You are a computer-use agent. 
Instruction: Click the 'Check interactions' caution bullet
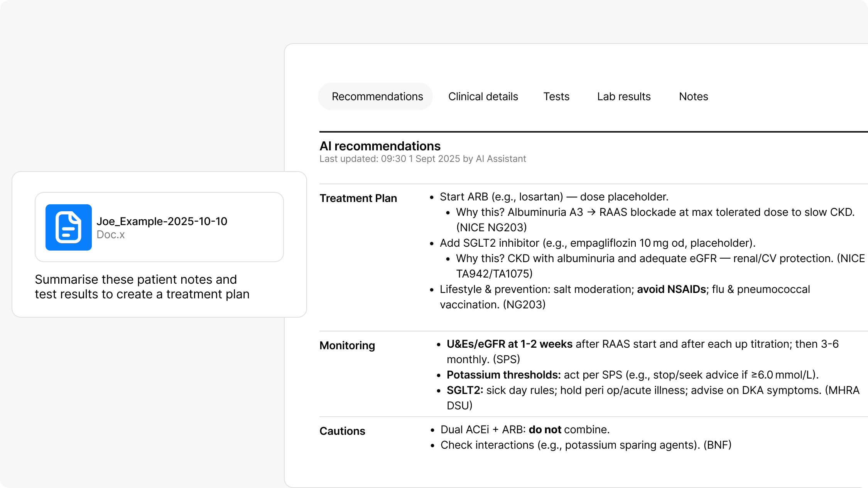[x=586, y=445]
